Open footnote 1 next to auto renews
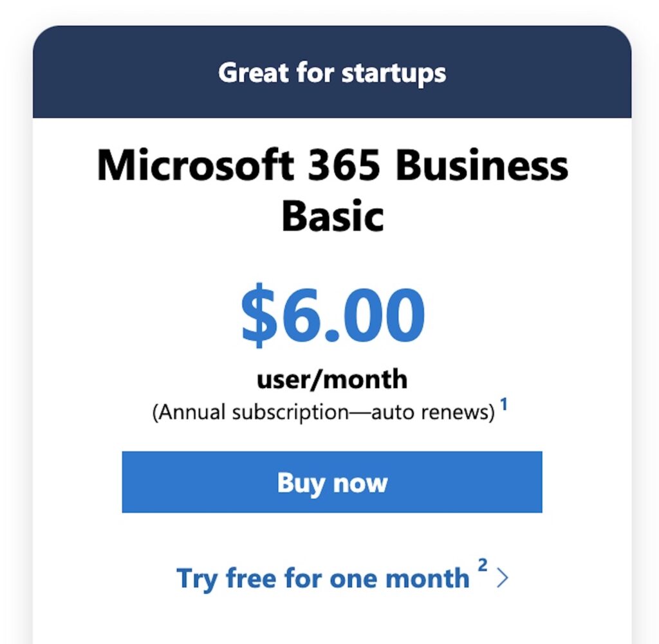The width and height of the screenshot is (659, 644). click(504, 404)
